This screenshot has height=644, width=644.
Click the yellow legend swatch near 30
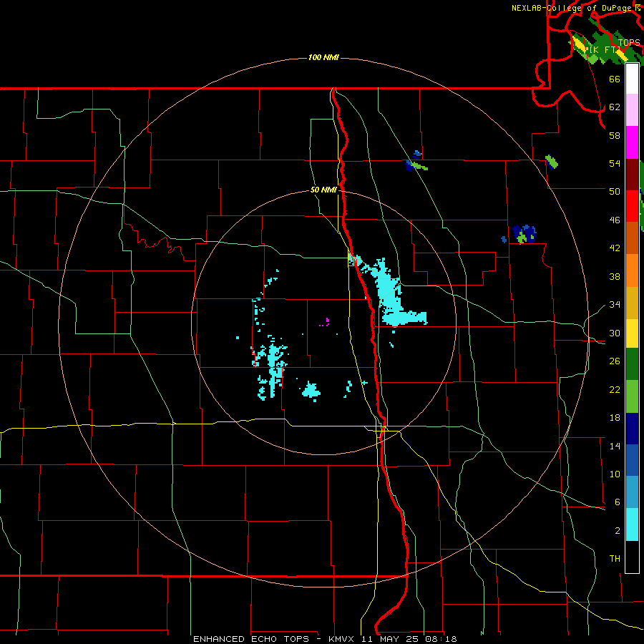[632, 333]
